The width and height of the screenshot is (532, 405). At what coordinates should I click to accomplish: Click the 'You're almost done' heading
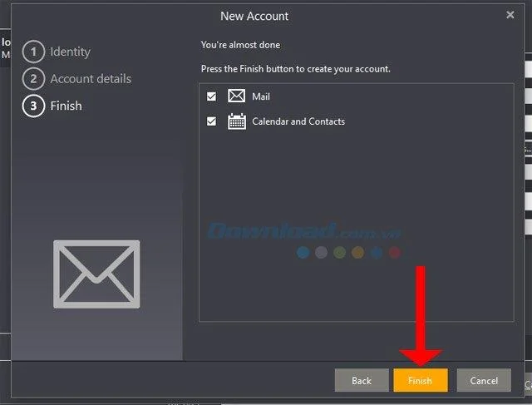(x=240, y=45)
